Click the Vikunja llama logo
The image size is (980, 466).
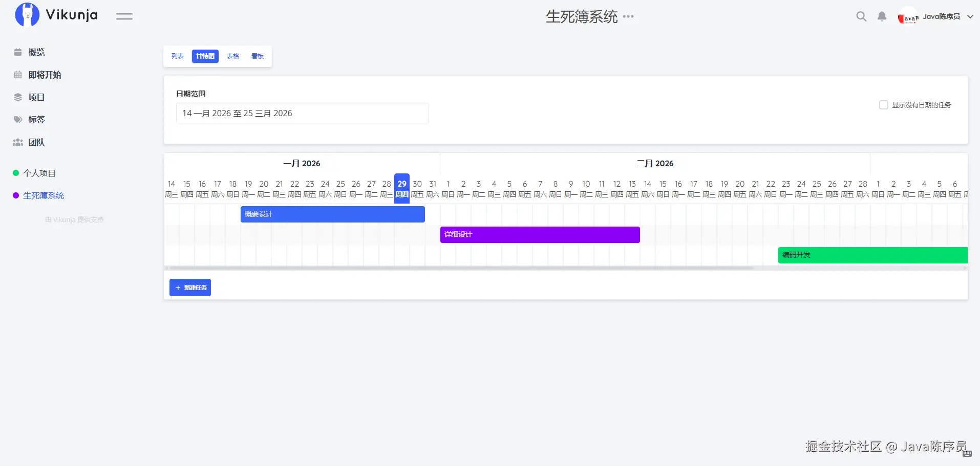coord(27,15)
